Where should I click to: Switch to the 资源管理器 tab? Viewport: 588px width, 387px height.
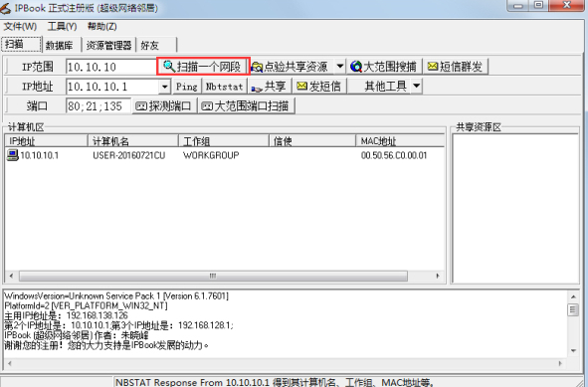pyautogui.click(x=108, y=46)
